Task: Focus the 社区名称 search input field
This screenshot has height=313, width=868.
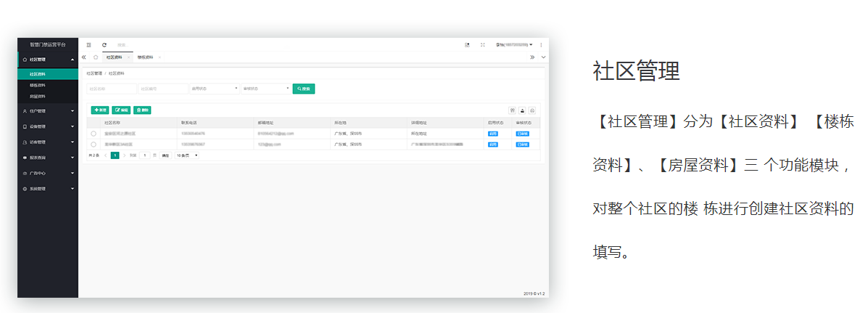Action: pos(112,88)
